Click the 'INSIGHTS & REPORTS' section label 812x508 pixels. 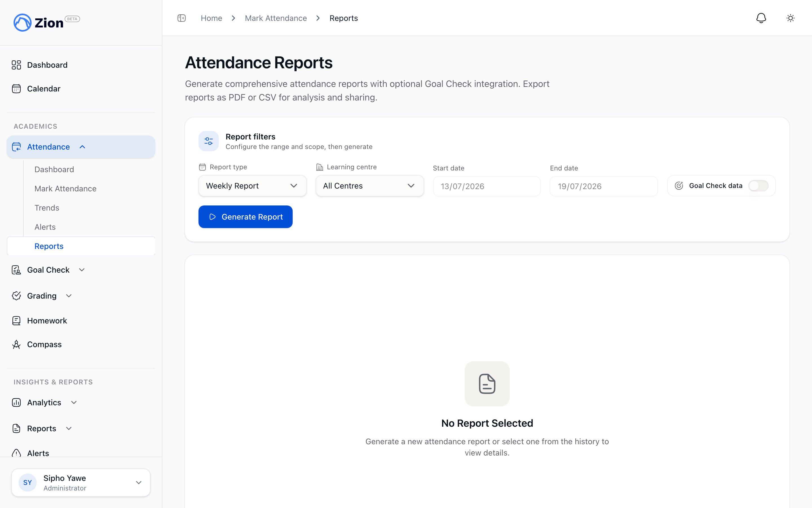[53, 382]
